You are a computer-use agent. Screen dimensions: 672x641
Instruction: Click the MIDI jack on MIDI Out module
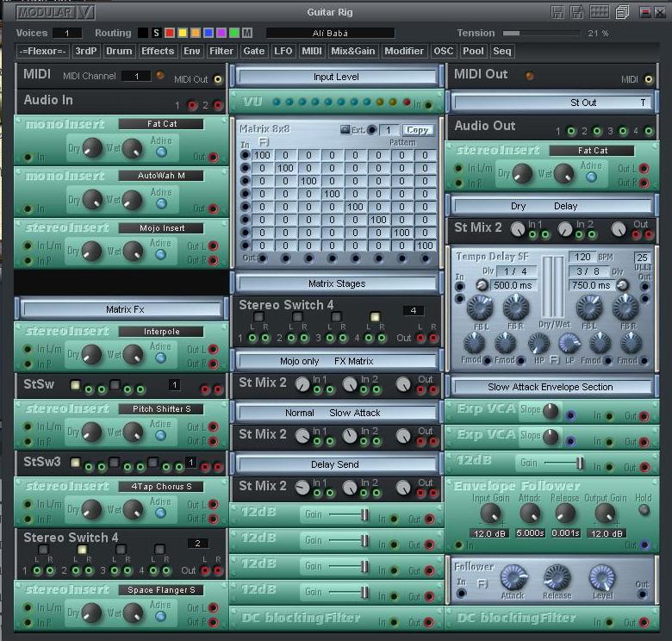(649, 79)
